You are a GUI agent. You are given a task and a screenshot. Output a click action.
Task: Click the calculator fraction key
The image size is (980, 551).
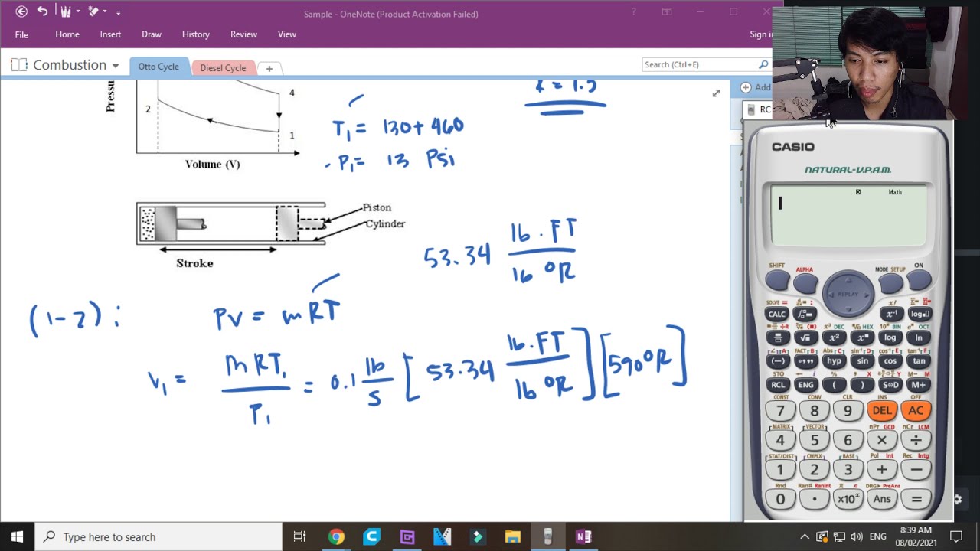[x=778, y=337]
